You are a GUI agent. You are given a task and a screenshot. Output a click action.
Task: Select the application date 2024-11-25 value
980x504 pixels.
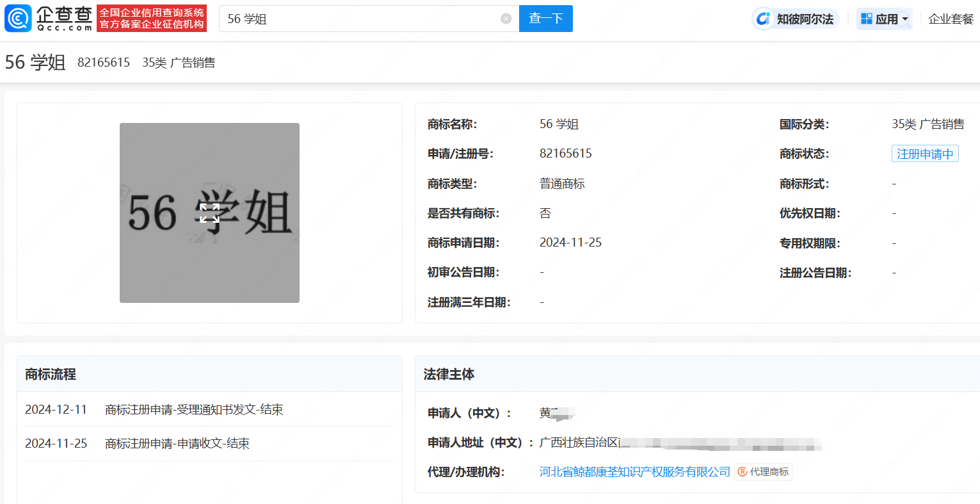tap(570, 242)
